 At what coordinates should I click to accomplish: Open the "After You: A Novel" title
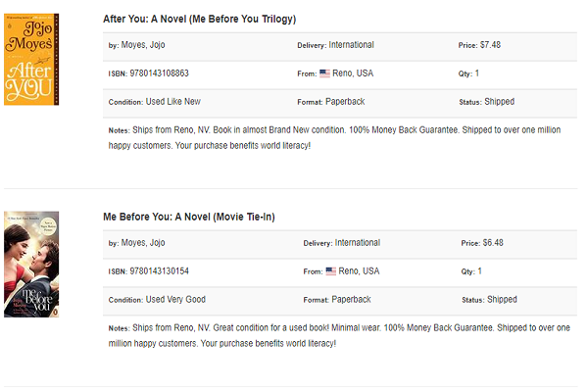pos(199,19)
